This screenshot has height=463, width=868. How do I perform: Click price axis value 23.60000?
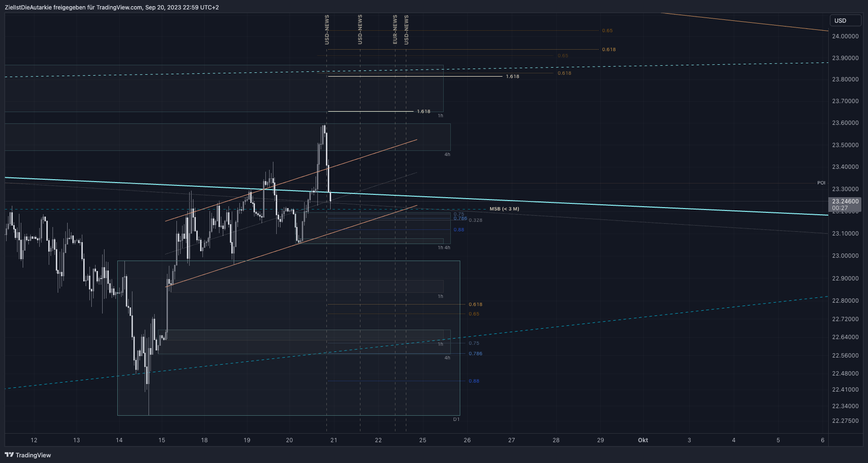click(x=845, y=123)
